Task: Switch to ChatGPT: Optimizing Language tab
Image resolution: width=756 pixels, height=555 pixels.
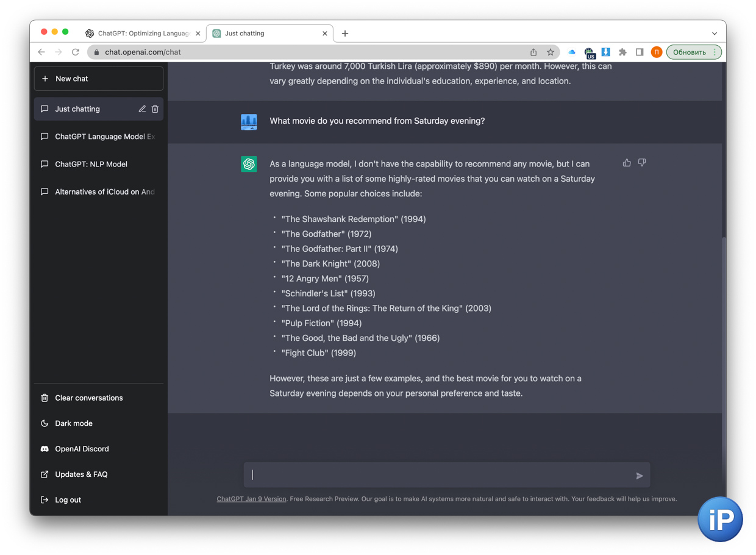Action: 143,34
